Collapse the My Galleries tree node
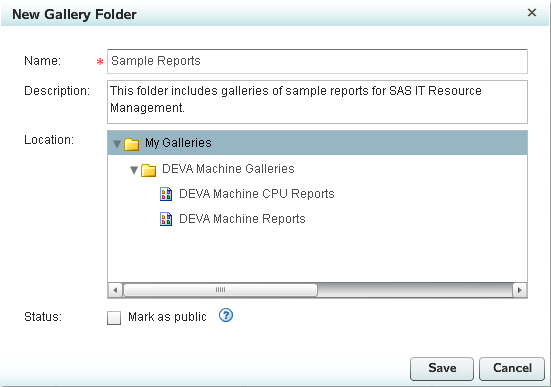Image resolution: width=551 pixels, height=387 pixels. [117, 144]
